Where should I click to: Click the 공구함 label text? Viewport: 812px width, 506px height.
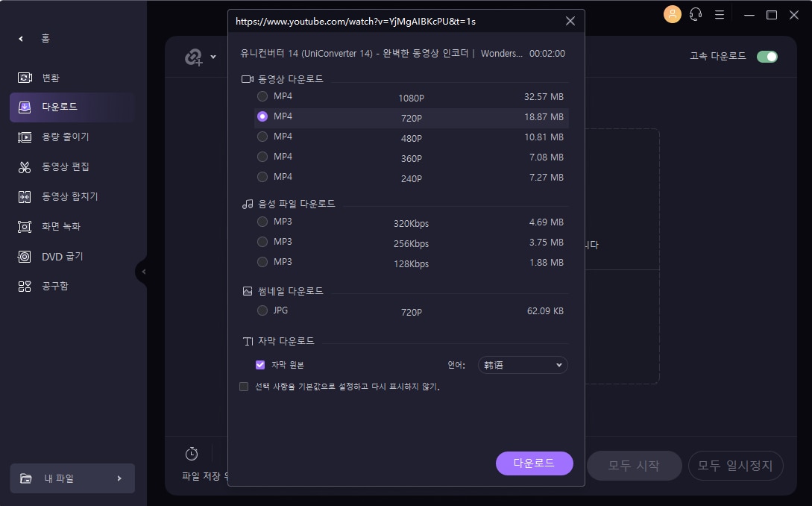pyautogui.click(x=55, y=286)
